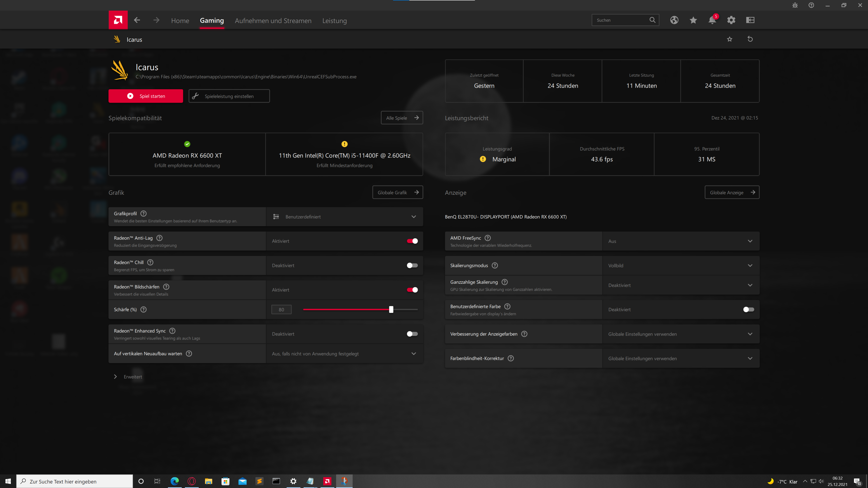The width and height of the screenshot is (868, 488).
Task: Enable Radeon Enhanced Sync toggle
Action: [x=412, y=334]
